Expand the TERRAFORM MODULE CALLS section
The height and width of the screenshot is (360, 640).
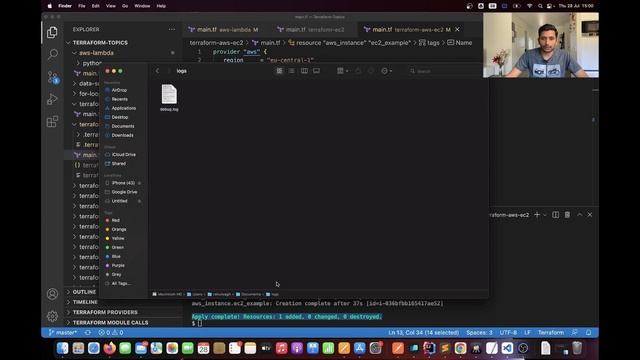110,322
